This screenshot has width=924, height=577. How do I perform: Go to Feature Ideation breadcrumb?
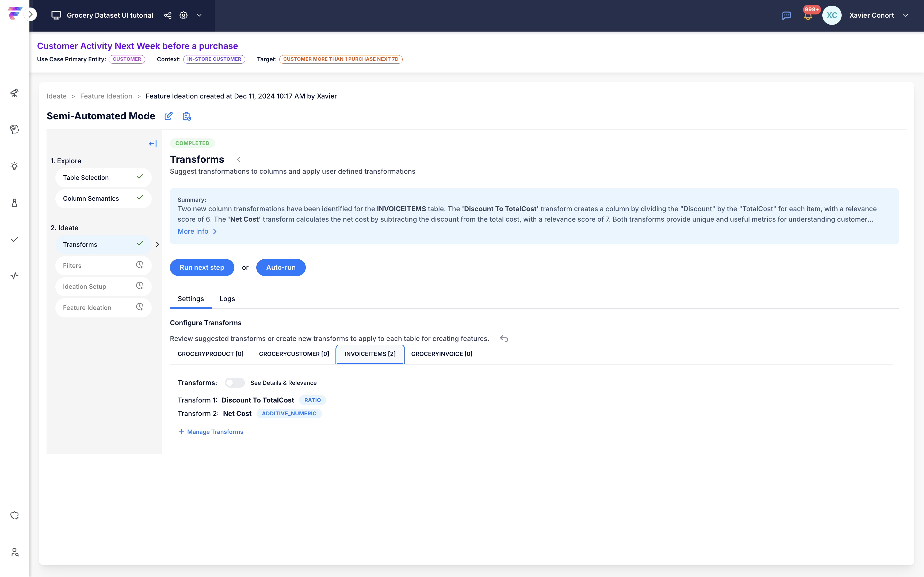click(106, 96)
